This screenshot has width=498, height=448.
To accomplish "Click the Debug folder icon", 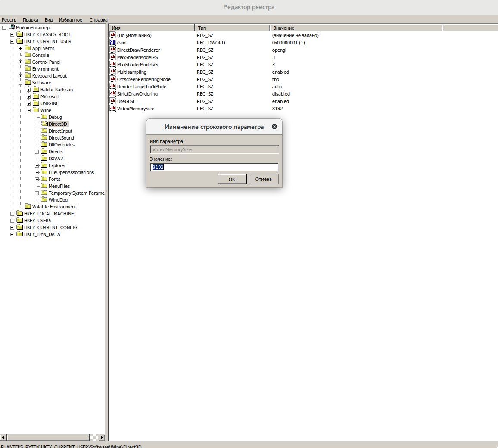I will point(44,117).
